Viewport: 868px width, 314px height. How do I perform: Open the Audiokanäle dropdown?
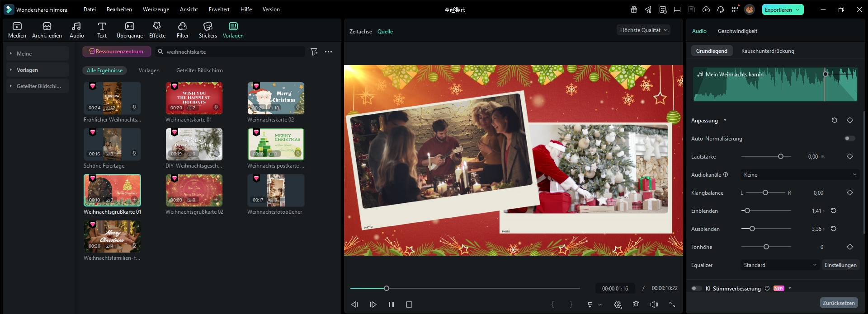800,175
